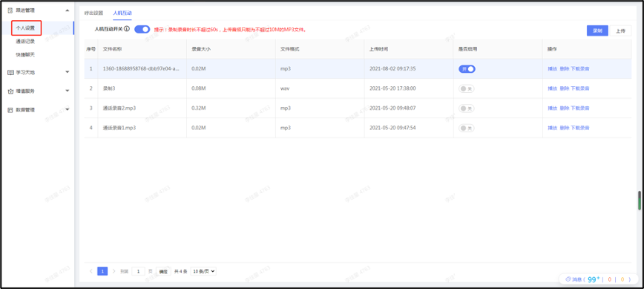This screenshot has width=644, height=289.
Task: Click the 消息 icon in bottom widget
Action: (568, 279)
